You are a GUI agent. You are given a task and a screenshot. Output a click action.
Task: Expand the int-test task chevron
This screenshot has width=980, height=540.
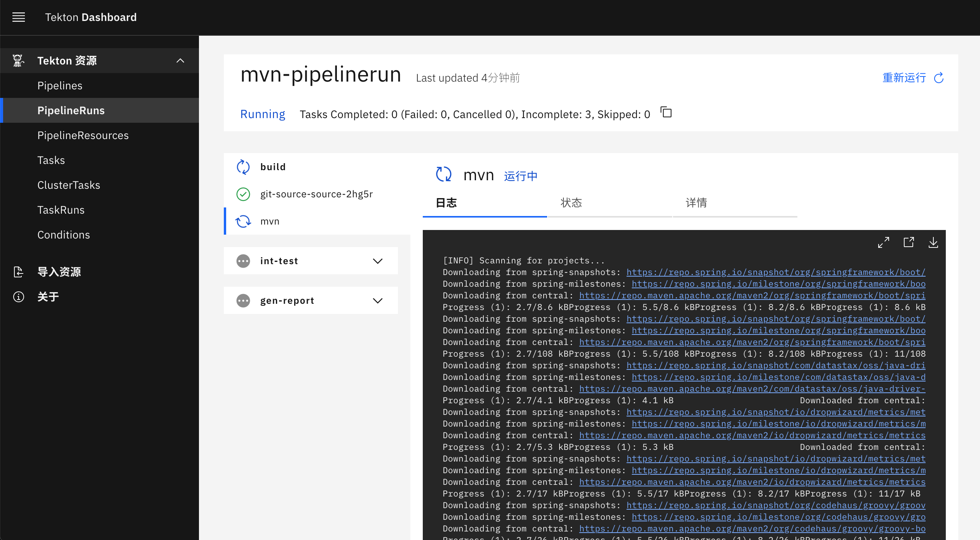pos(378,261)
